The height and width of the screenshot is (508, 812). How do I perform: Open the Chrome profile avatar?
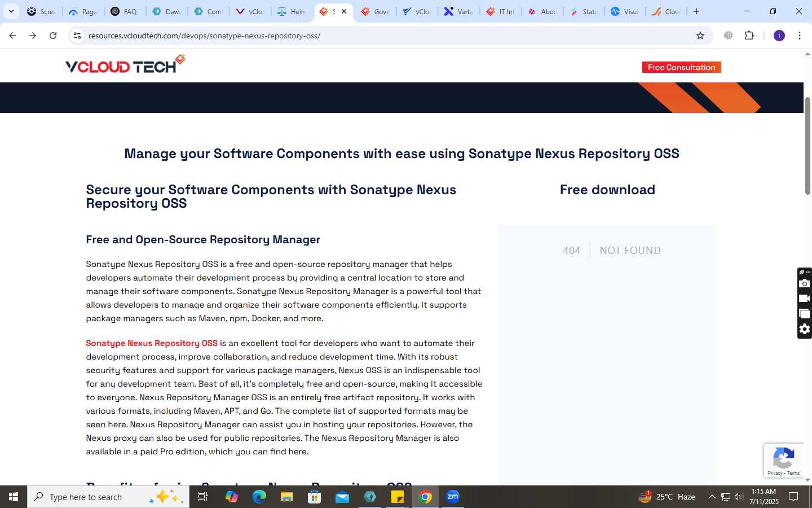tap(779, 36)
